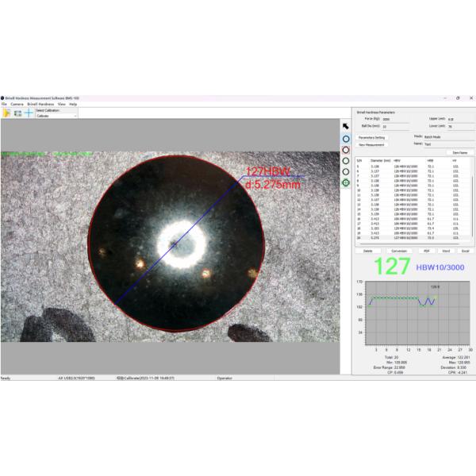Click the camera capture toolbar icon

click(x=17, y=113)
